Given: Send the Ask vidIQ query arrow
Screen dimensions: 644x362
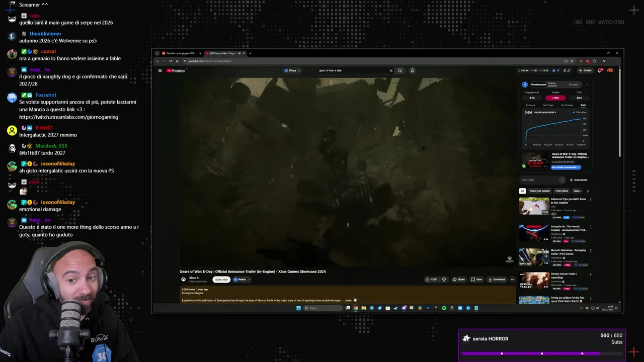Looking at the screenshot, I should tap(562, 180).
